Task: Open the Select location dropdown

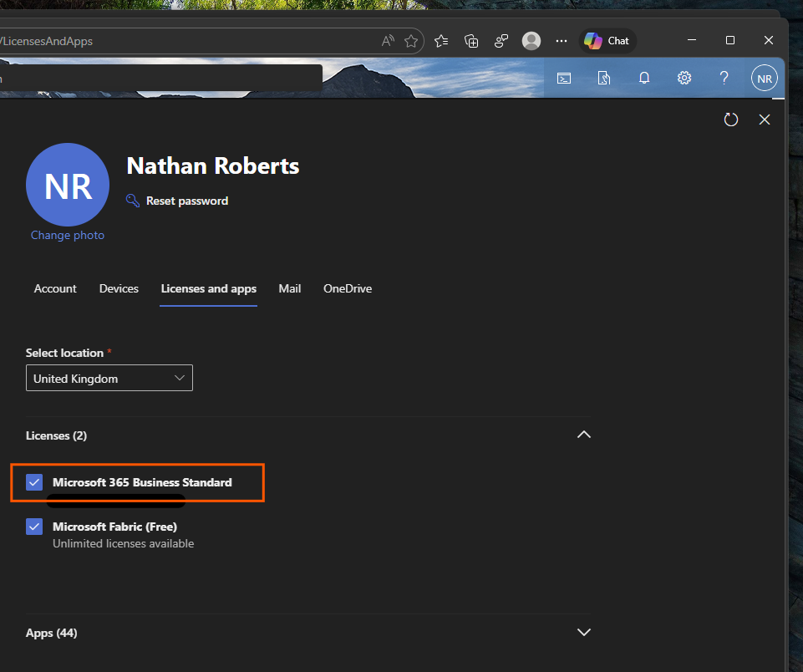Action: click(109, 378)
